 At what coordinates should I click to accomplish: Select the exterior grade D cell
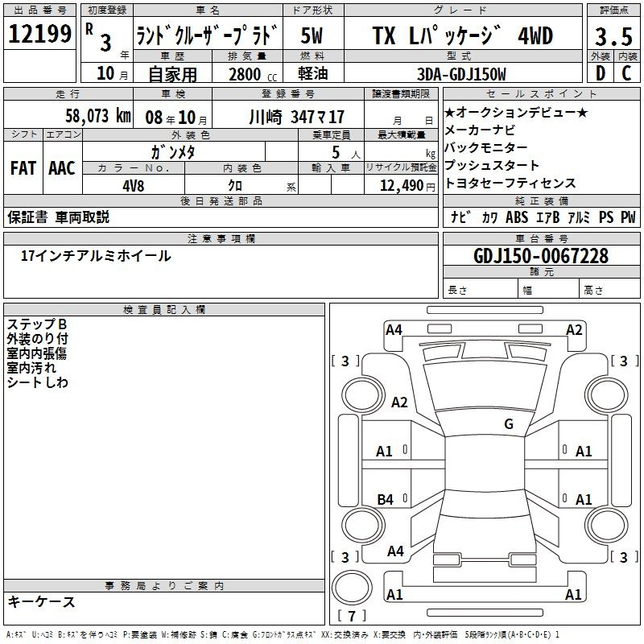(599, 74)
